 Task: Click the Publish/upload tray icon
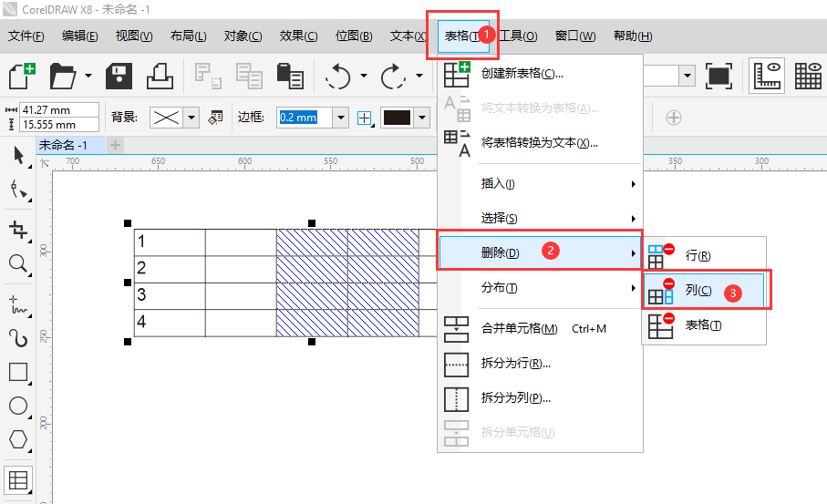160,76
